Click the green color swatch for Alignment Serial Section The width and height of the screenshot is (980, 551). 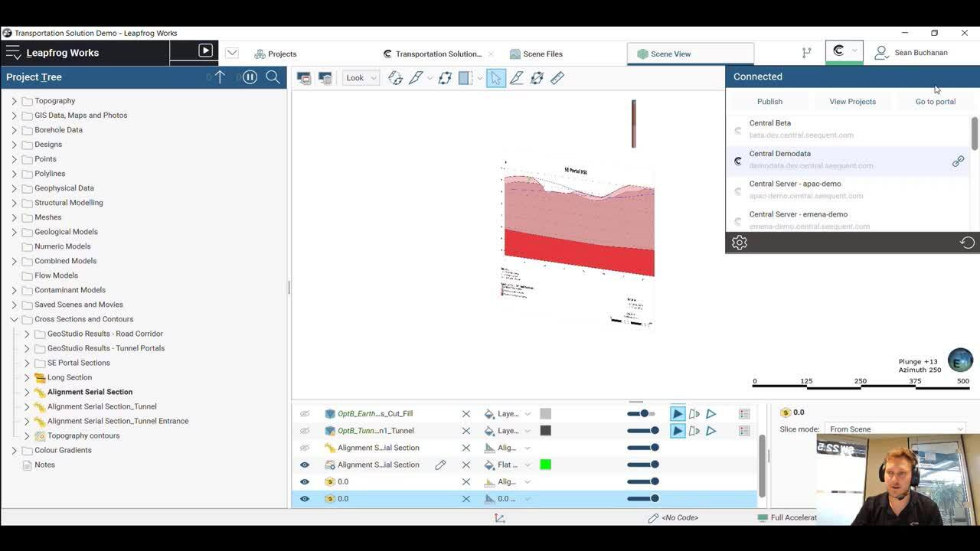(x=545, y=465)
